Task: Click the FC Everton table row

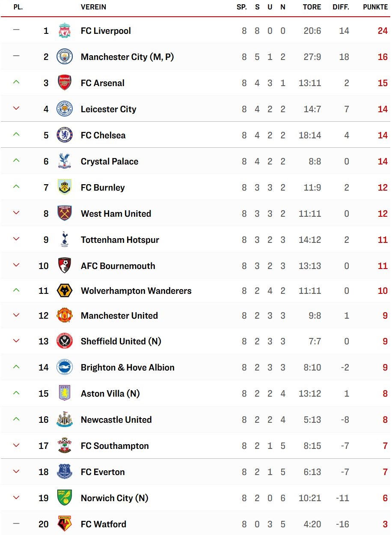Action: point(196,472)
